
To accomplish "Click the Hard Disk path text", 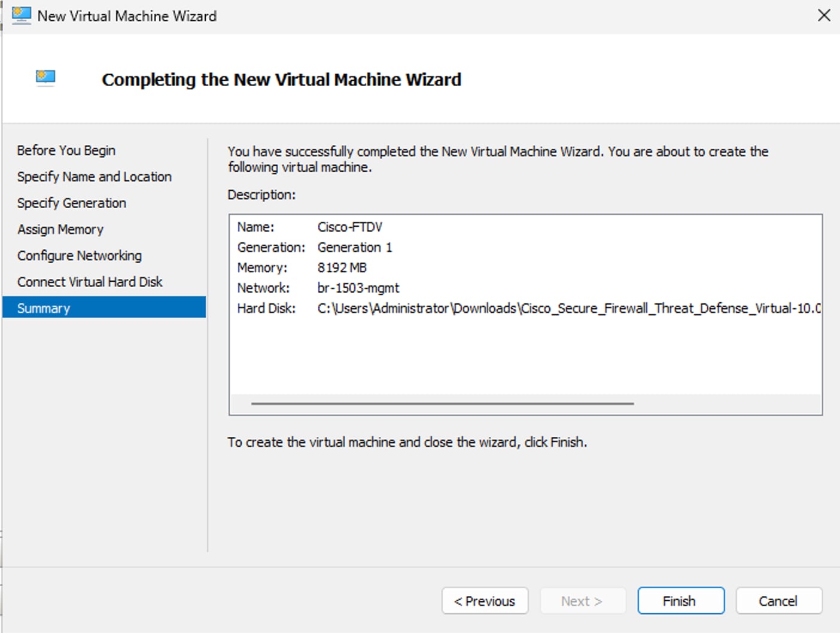I will click(568, 308).
